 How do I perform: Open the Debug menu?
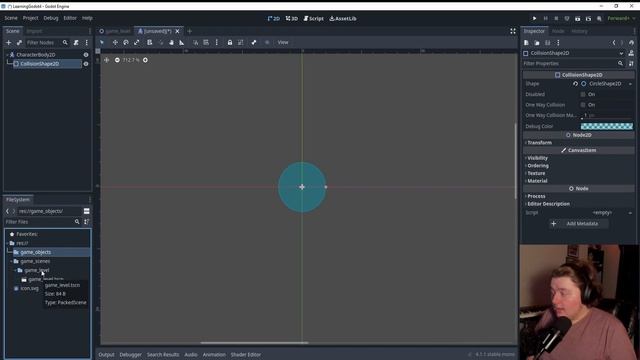click(51, 18)
